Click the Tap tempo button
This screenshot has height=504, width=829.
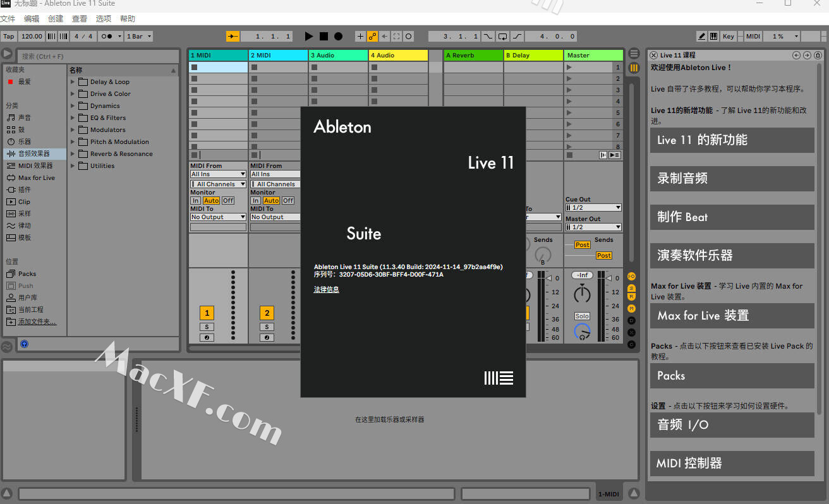click(x=9, y=37)
